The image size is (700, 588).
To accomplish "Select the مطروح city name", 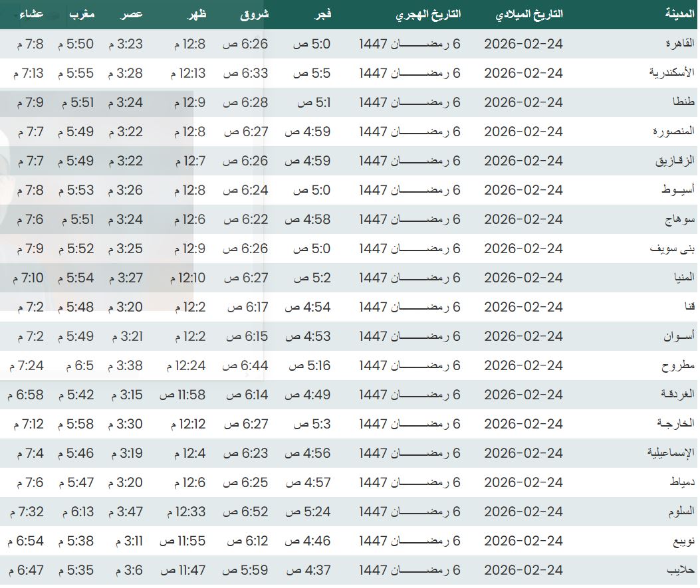I will coord(678,365).
